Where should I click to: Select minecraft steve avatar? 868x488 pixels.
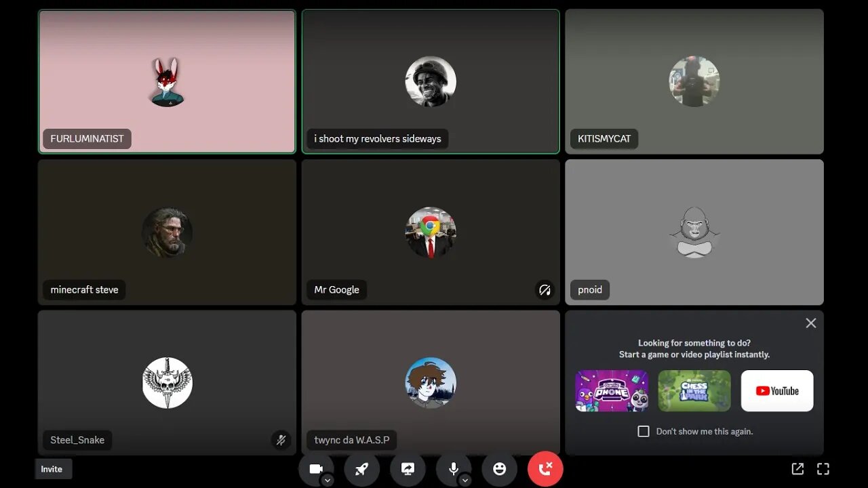[167, 232]
